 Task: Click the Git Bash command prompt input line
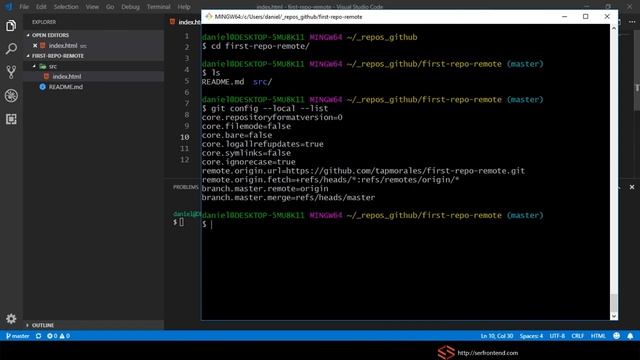406,224
